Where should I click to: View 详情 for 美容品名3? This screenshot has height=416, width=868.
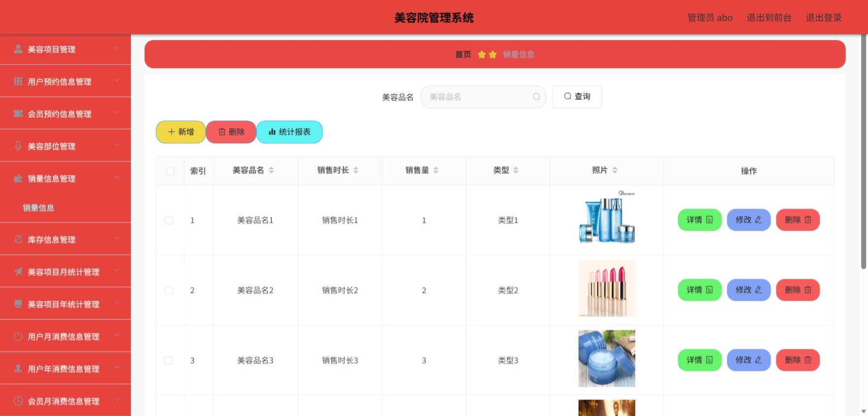(x=700, y=360)
